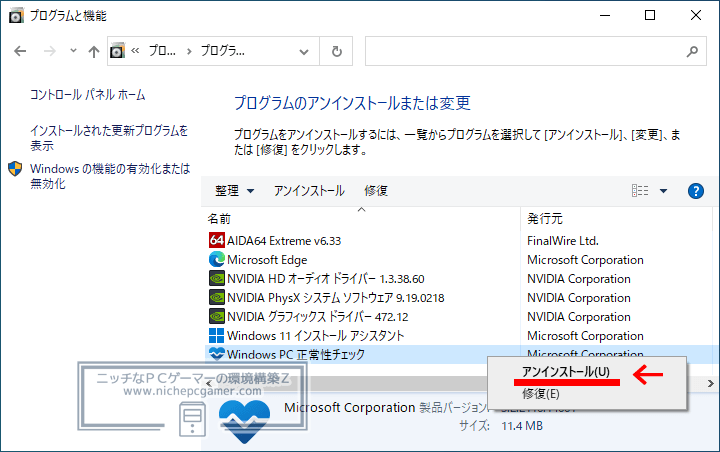Click NVIDIA HD audio driver icon
Image resolution: width=720 pixels, height=452 pixels.
tap(216, 278)
